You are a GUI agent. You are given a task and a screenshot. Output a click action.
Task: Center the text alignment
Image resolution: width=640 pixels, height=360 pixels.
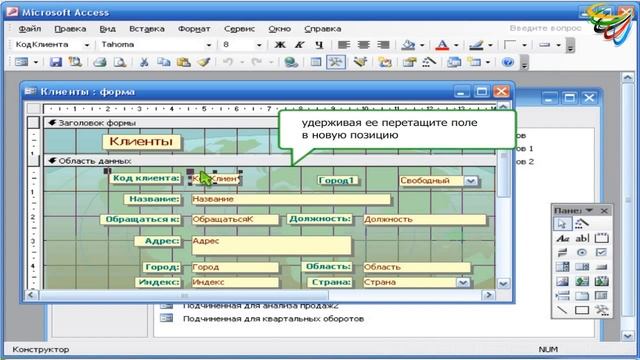pos(364,45)
